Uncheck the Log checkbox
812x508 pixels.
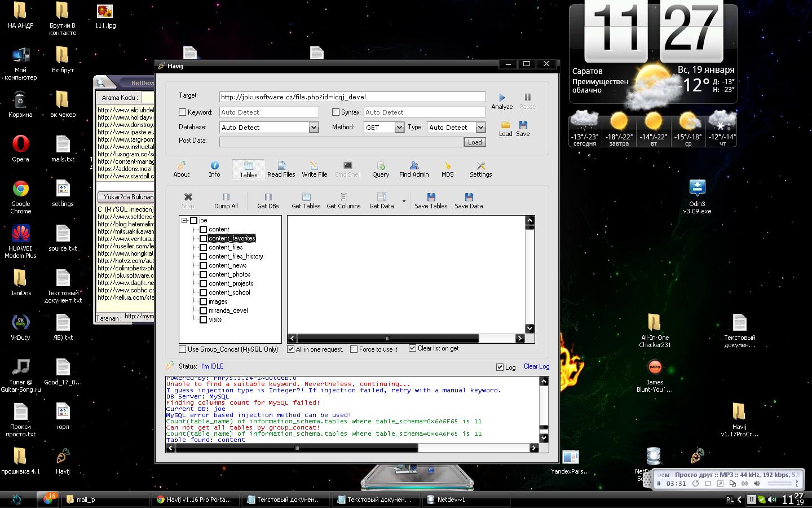point(500,367)
